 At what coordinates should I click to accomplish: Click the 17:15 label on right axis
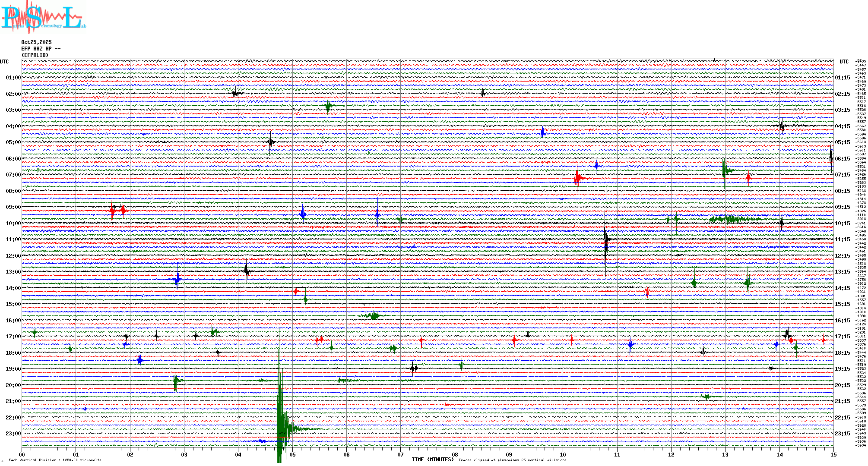[842, 337]
